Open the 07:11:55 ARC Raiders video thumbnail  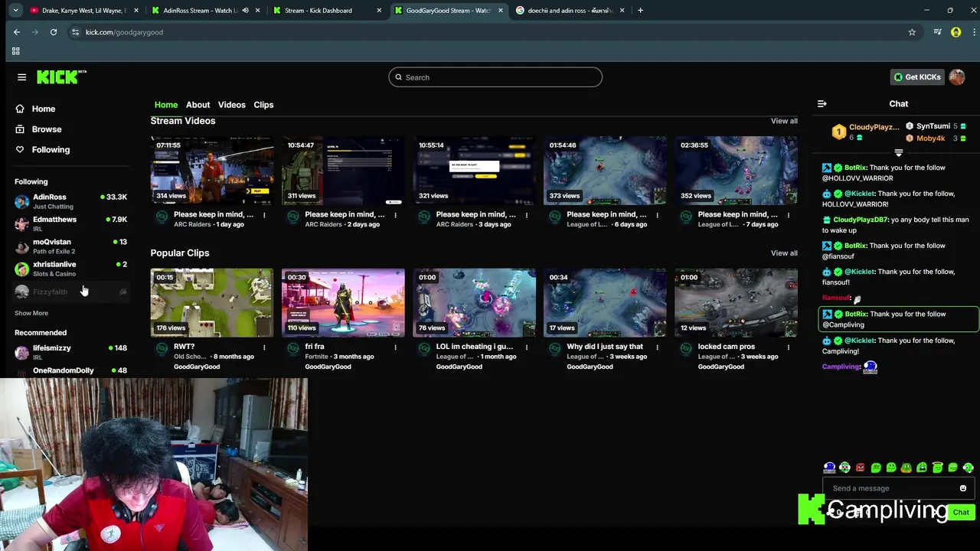coord(212,171)
